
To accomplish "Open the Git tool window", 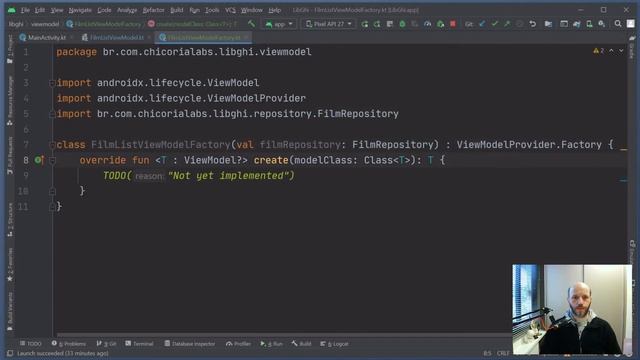I will pos(107,344).
